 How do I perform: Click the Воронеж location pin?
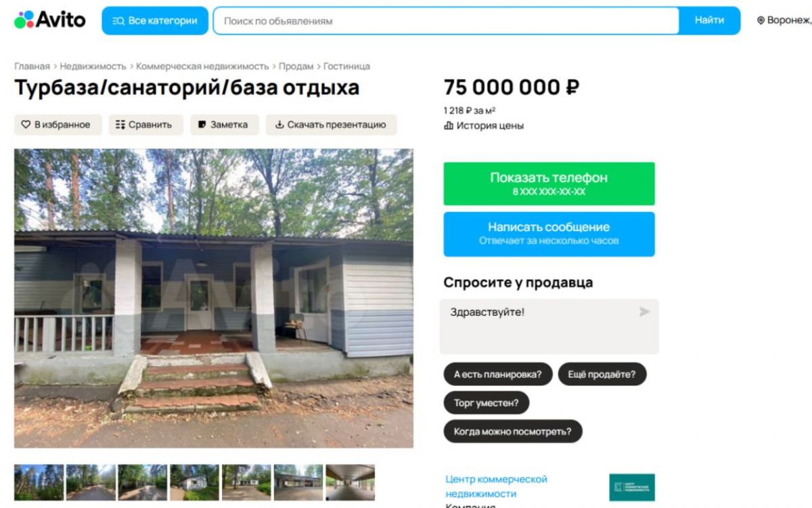pyautogui.click(x=761, y=21)
